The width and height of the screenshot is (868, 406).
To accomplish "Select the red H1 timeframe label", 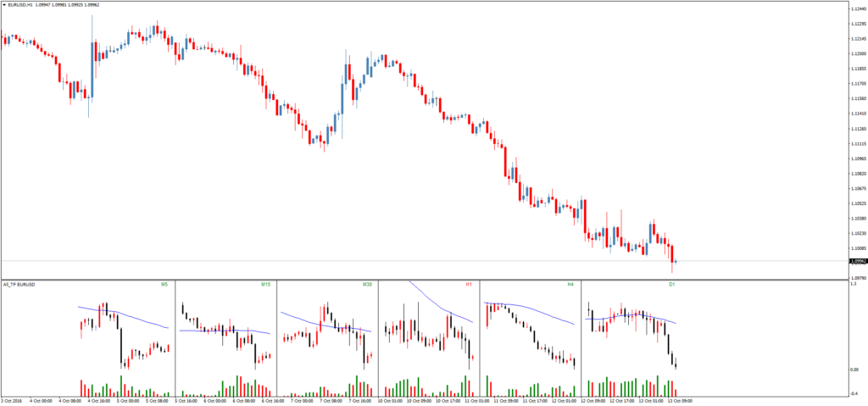I will (469, 285).
